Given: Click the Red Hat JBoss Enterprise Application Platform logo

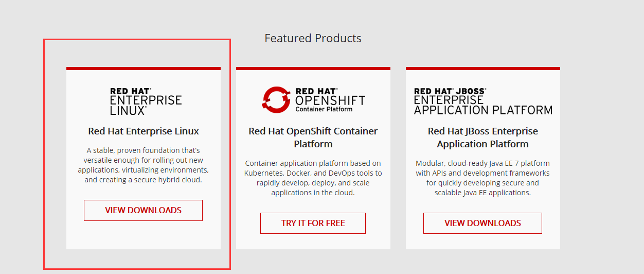Looking at the screenshot, I should tap(482, 101).
